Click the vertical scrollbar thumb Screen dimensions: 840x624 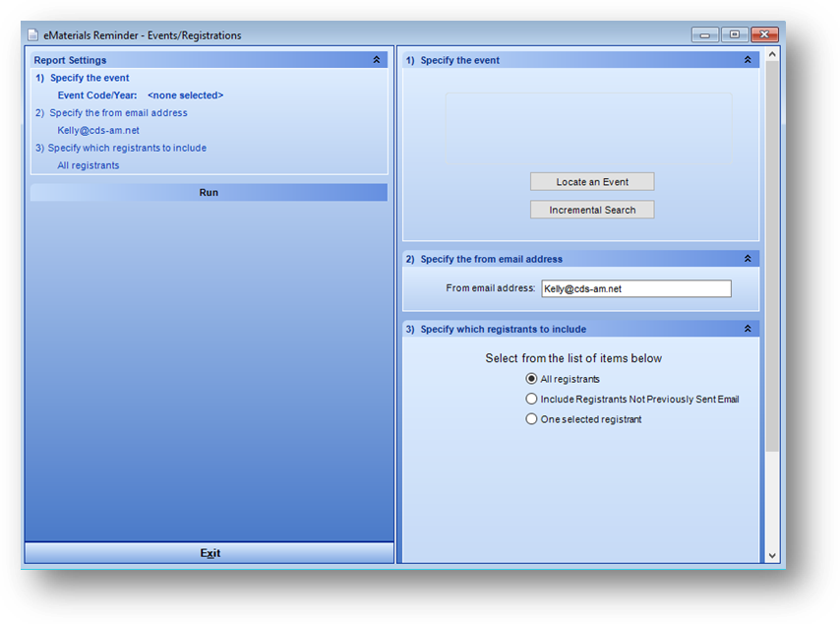772,256
